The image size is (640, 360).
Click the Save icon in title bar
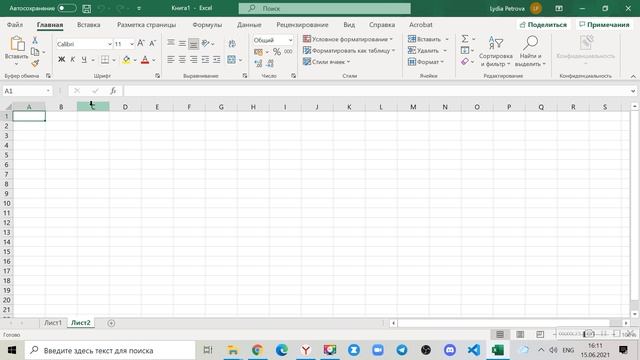87,9
